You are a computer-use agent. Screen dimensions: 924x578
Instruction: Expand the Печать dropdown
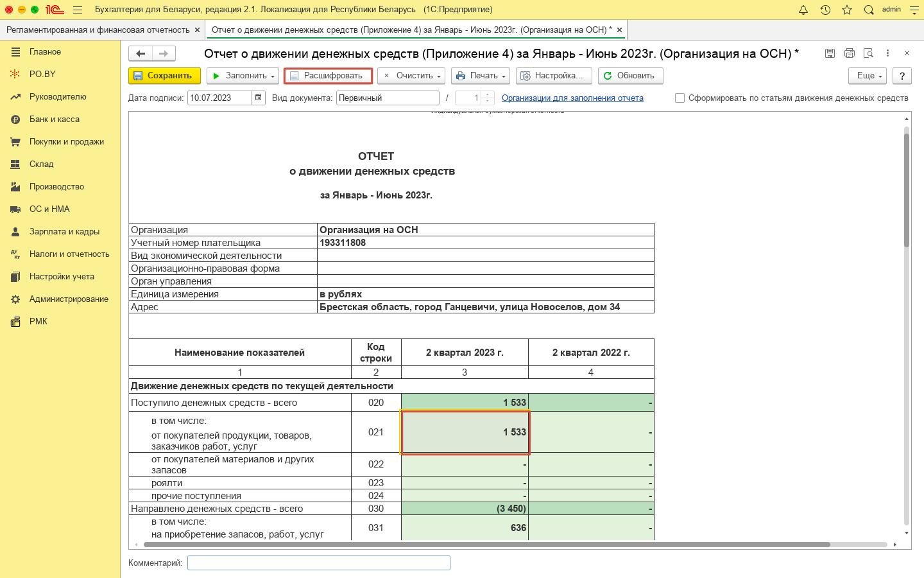pyautogui.click(x=481, y=76)
